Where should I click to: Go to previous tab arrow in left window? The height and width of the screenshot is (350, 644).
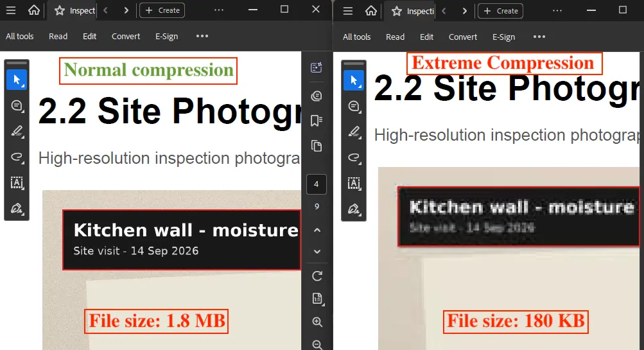105,10
